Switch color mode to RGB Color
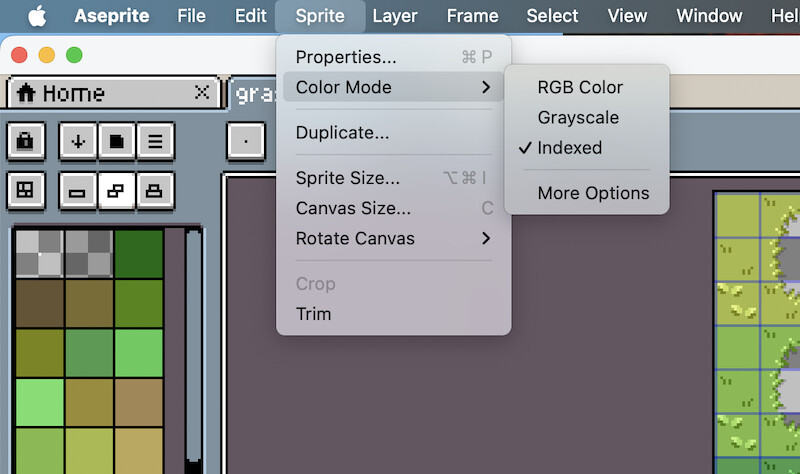 click(580, 87)
